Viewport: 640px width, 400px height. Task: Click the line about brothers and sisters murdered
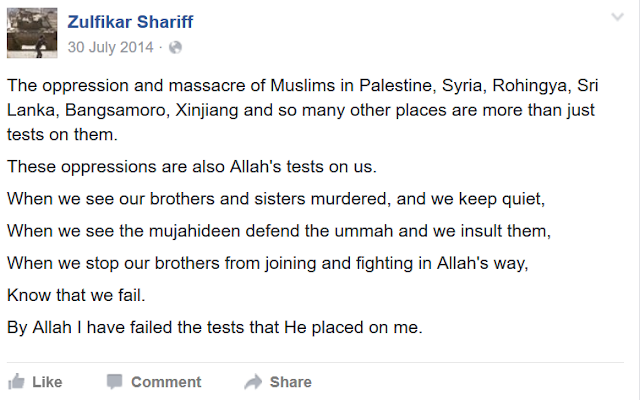pos(276,199)
